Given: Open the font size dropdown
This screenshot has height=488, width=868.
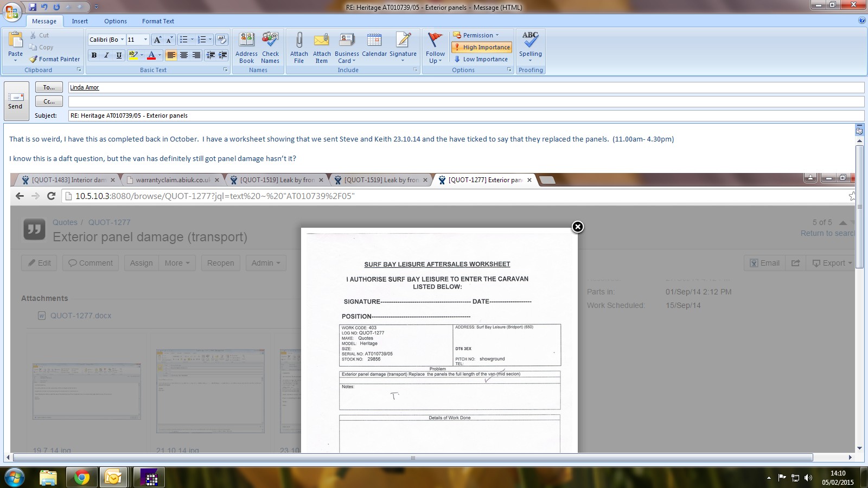Looking at the screenshot, I should tap(145, 40).
